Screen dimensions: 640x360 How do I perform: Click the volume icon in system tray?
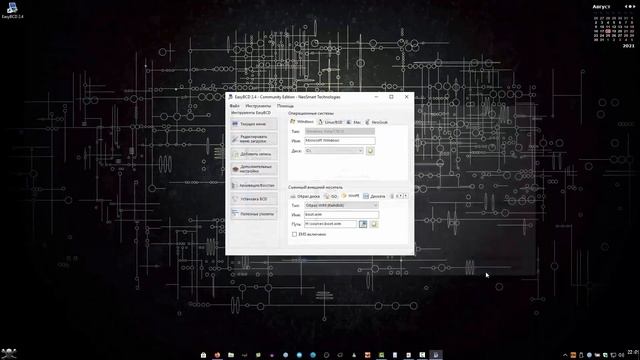coord(621,356)
